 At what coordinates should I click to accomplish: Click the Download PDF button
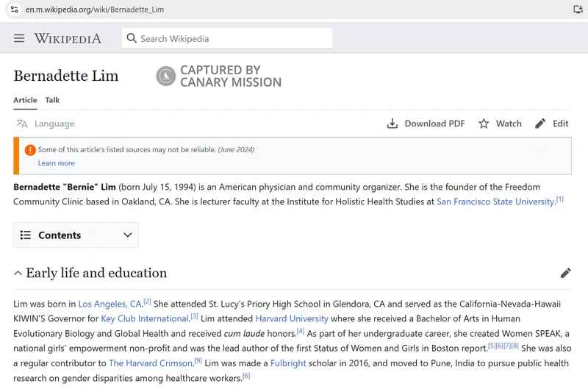(x=426, y=124)
